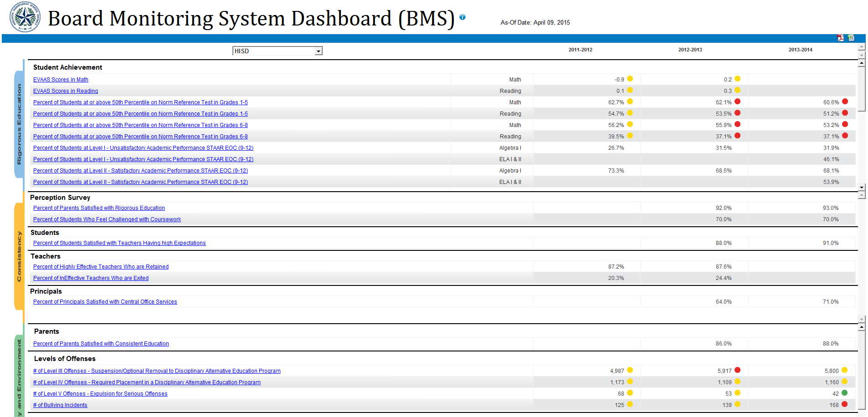Click red status dot beside 51.2%

tap(845, 113)
